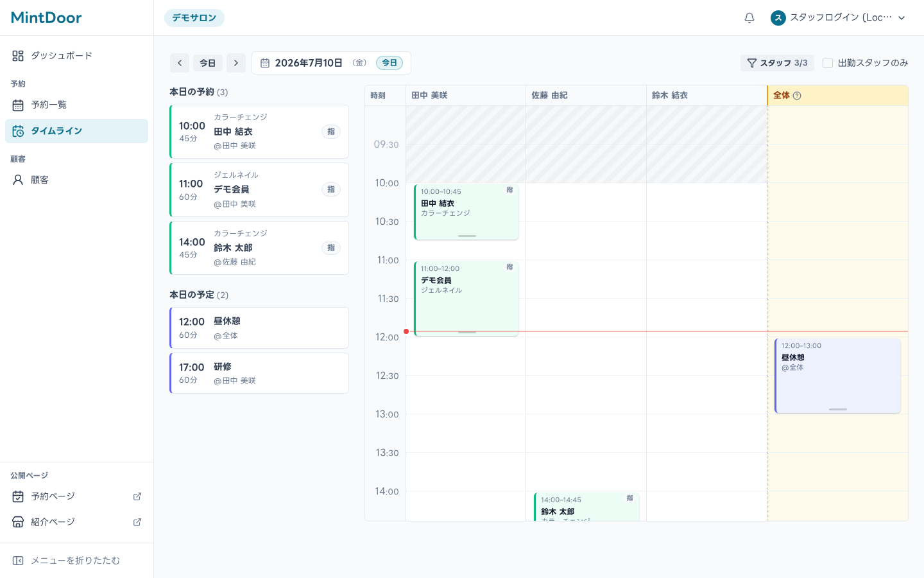Open the 14:00 鈴木 太郎 reservation card
Screen dimensions: 924x578
[x=259, y=248]
